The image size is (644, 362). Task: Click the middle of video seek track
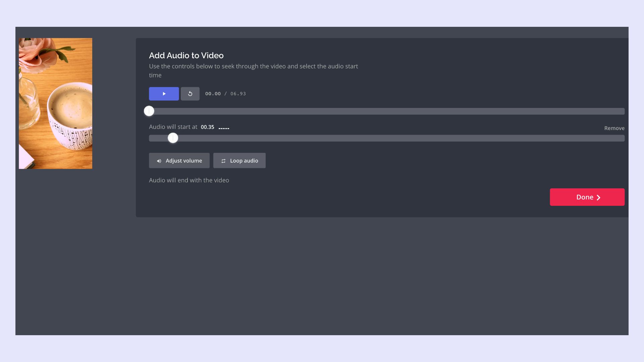pyautogui.click(x=386, y=111)
